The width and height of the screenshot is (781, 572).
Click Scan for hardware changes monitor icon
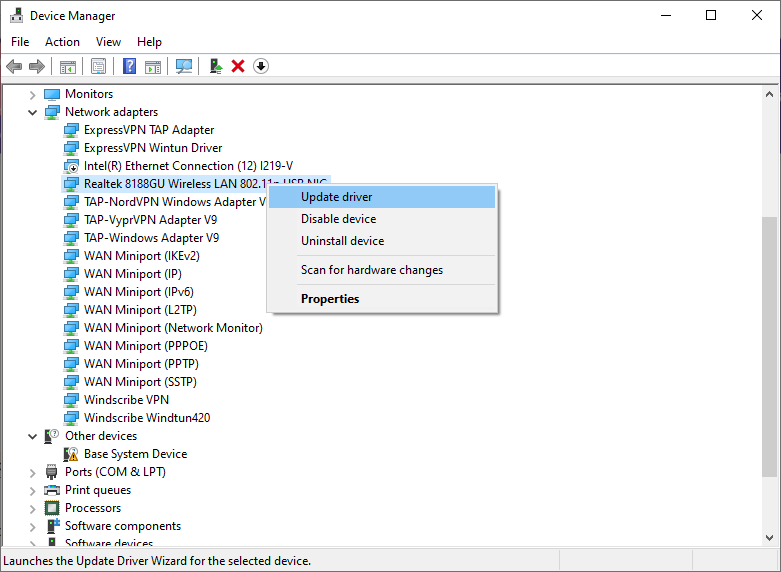[x=184, y=66]
